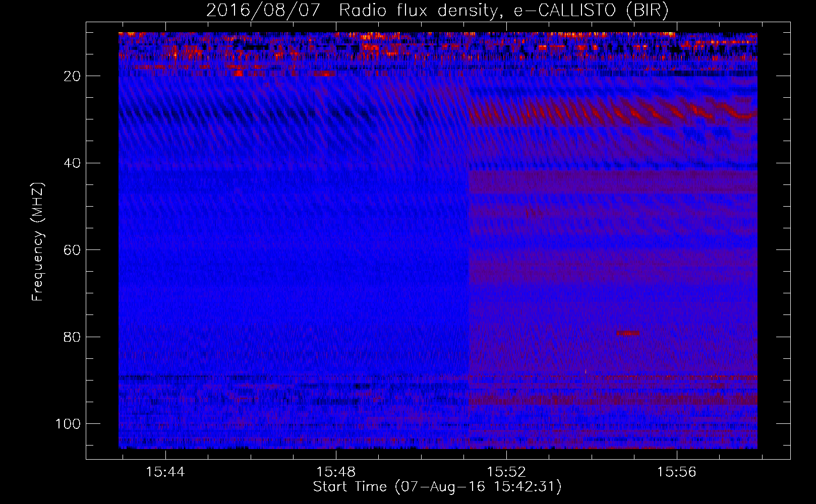Click the 15:44 time tick label
The width and height of the screenshot is (816, 504).
165,472
